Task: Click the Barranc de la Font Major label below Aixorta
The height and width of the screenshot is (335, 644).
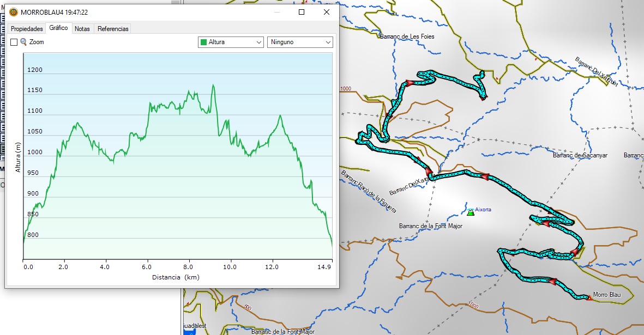Action: point(430,226)
